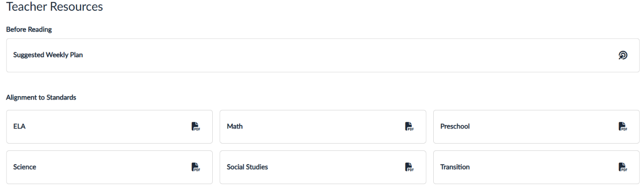
Task: Open the ELA standards label
Action: [19, 126]
